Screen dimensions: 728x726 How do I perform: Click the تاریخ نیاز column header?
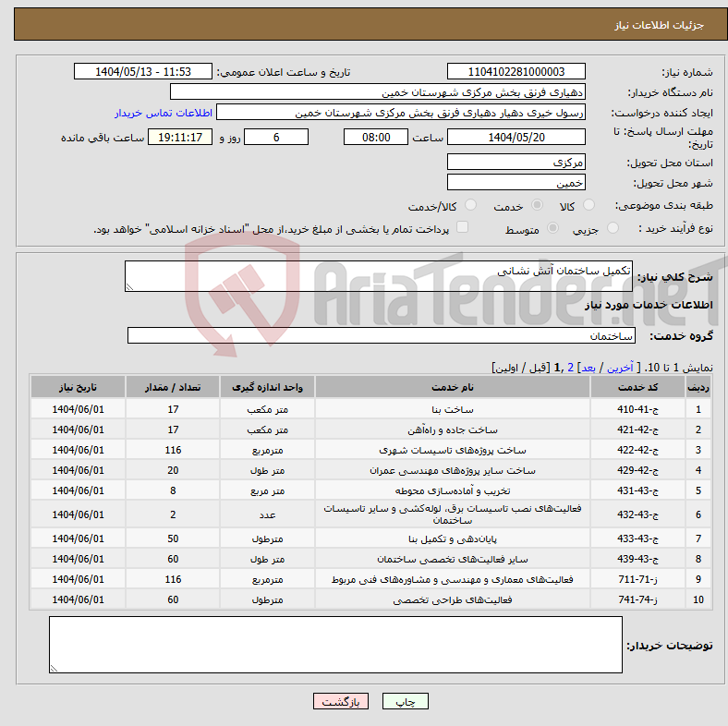tap(78, 387)
